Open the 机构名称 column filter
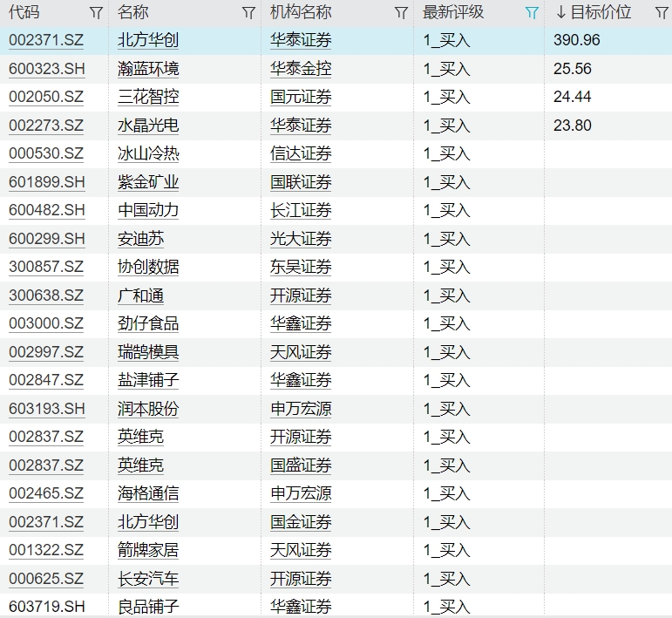This screenshot has width=672, height=618. tap(401, 13)
